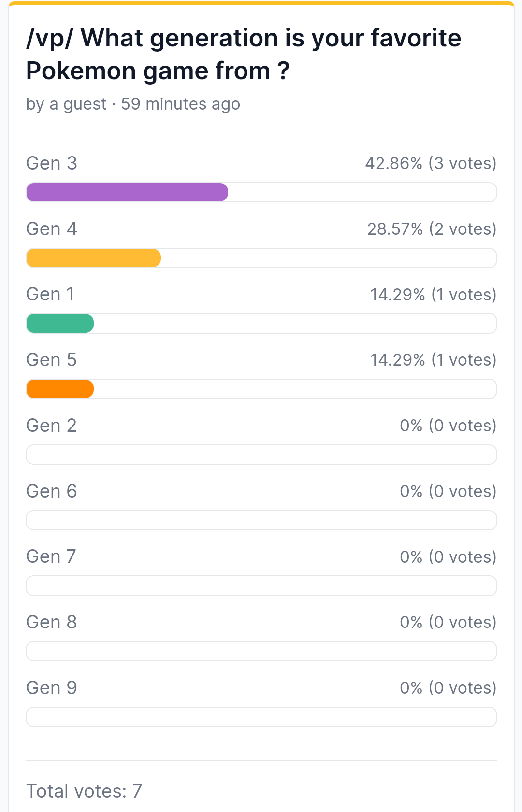Click the Total votes: 7 text
Screen dimensions: 522x812
(x=84, y=791)
